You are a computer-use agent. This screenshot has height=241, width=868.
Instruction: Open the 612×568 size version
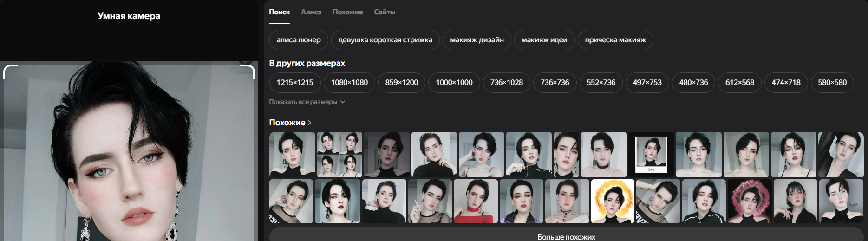tap(740, 83)
